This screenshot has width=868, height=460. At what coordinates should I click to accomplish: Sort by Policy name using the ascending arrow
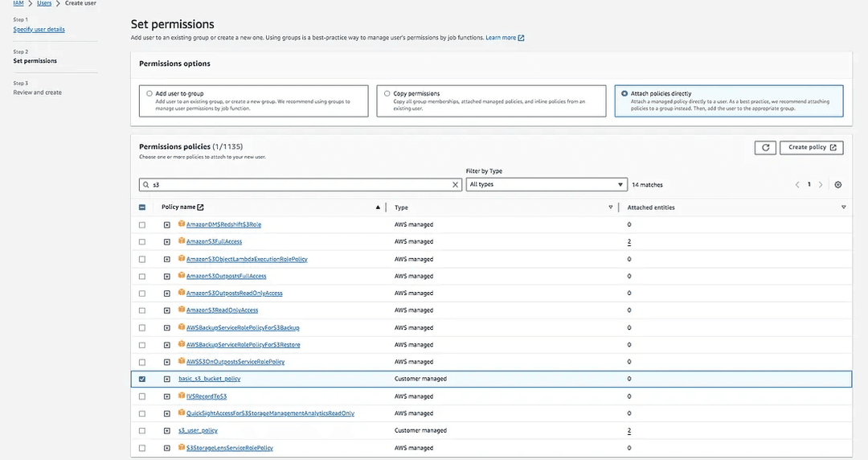378,207
